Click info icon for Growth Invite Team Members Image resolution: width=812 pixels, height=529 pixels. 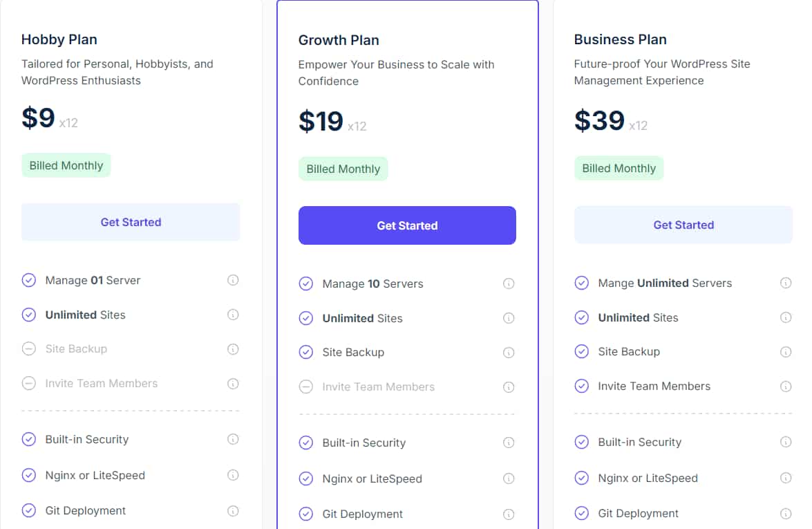click(x=509, y=387)
